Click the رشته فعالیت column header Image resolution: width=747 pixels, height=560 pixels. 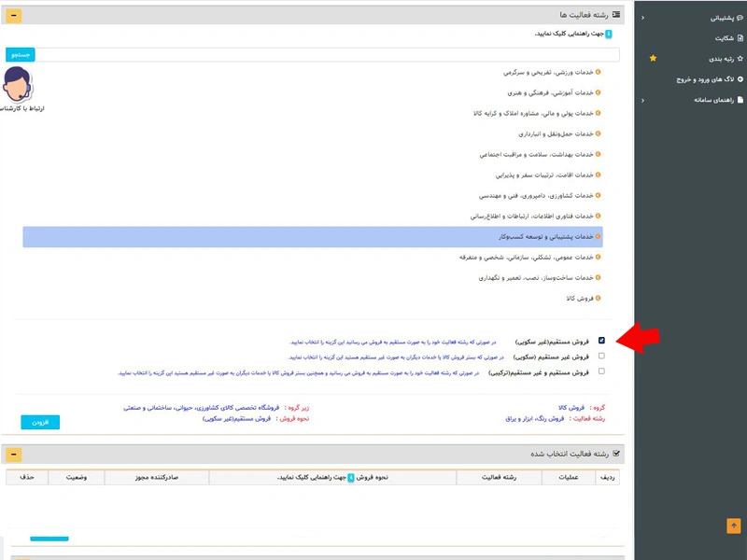[x=499, y=477]
